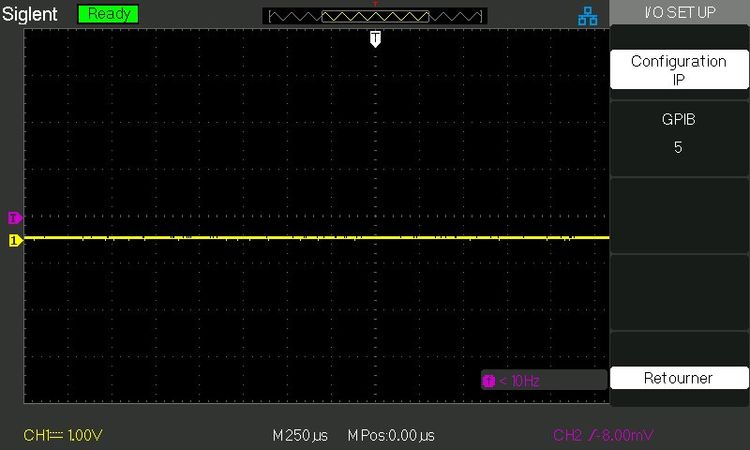This screenshot has width=750, height=450.
Task: Click the CH1 1.00V scale readout
Action: pyautogui.click(x=64, y=435)
